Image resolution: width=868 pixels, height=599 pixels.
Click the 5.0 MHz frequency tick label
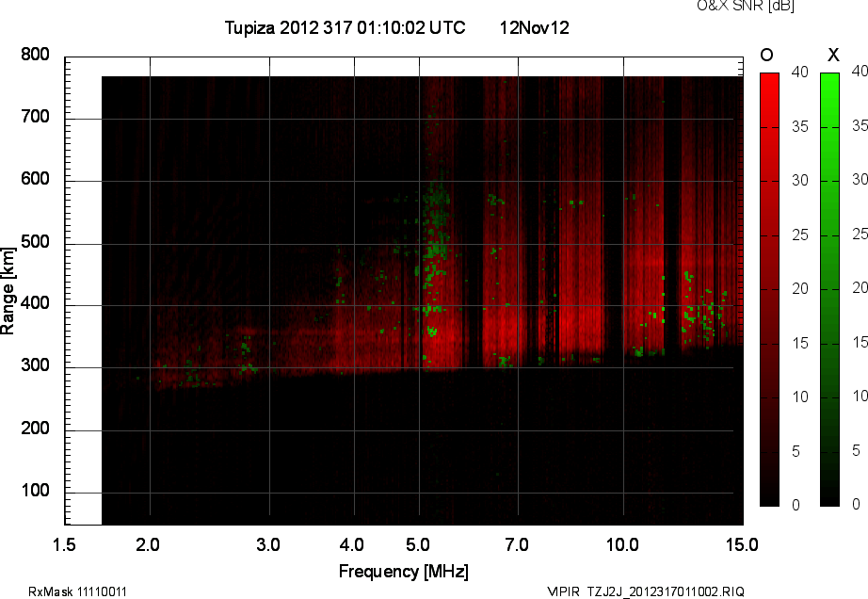tap(418, 545)
